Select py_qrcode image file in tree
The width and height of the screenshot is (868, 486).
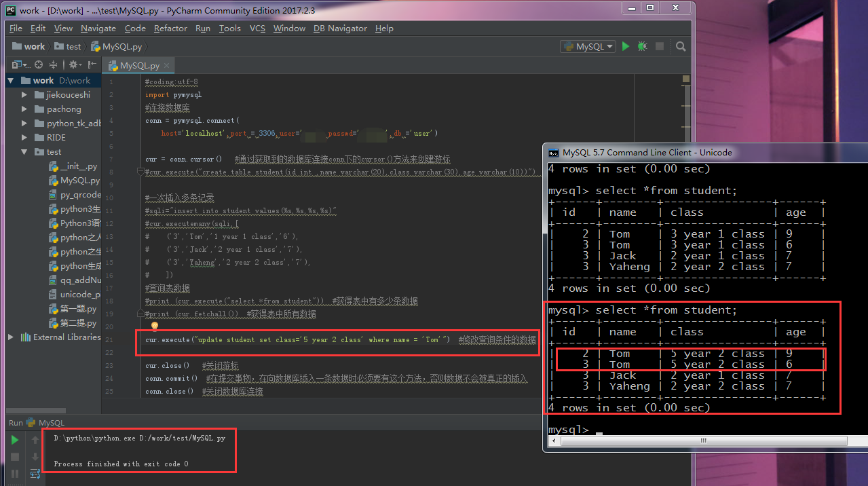pyautogui.click(x=75, y=195)
